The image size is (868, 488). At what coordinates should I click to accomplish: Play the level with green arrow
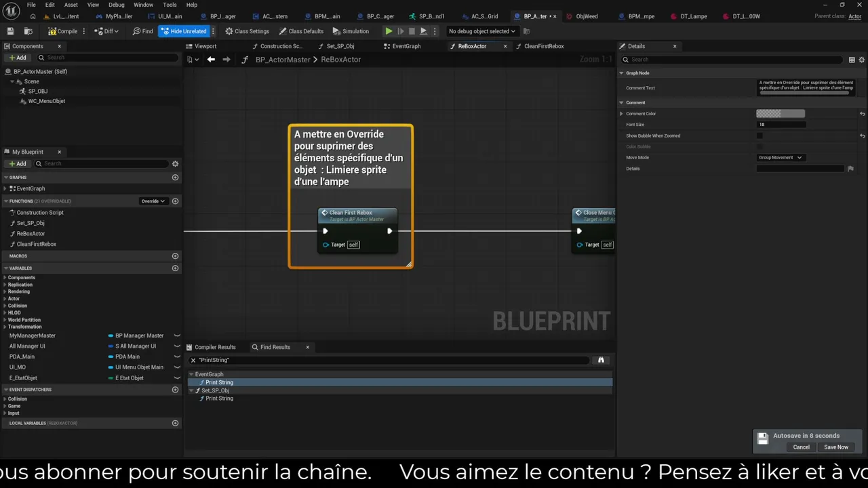pyautogui.click(x=389, y=31)
